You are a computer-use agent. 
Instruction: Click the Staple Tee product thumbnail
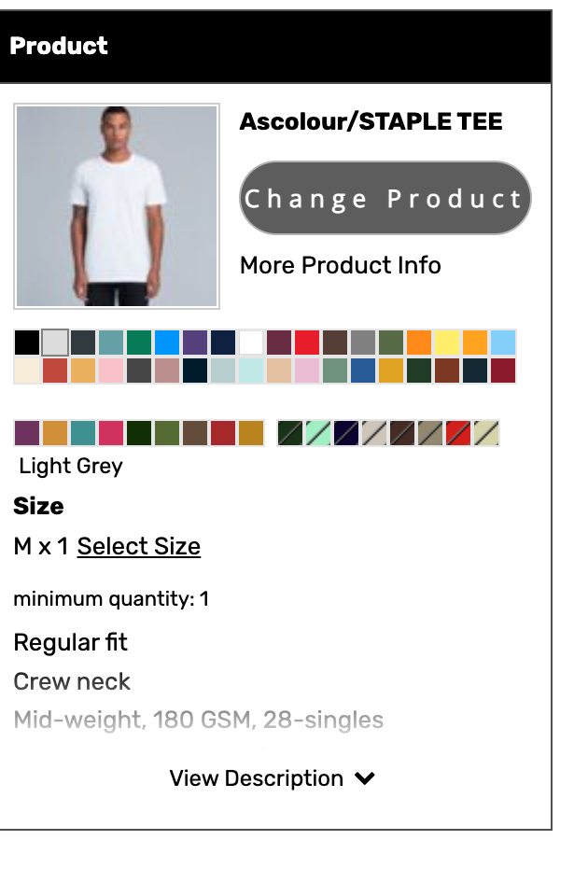pyautogui.click(x=117, y=206)
